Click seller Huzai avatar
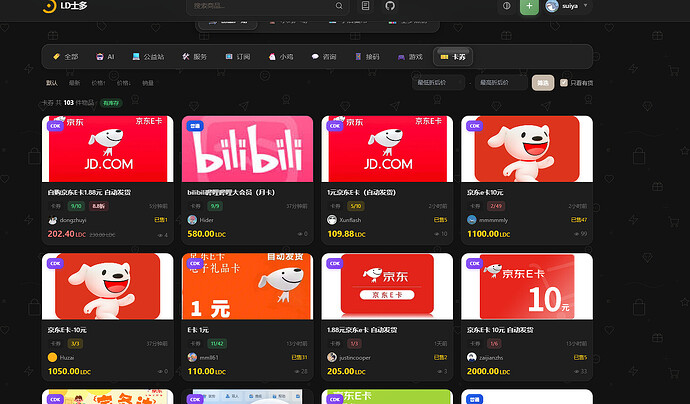Screen dimensions: 690x404 click(x=52, y=357)
